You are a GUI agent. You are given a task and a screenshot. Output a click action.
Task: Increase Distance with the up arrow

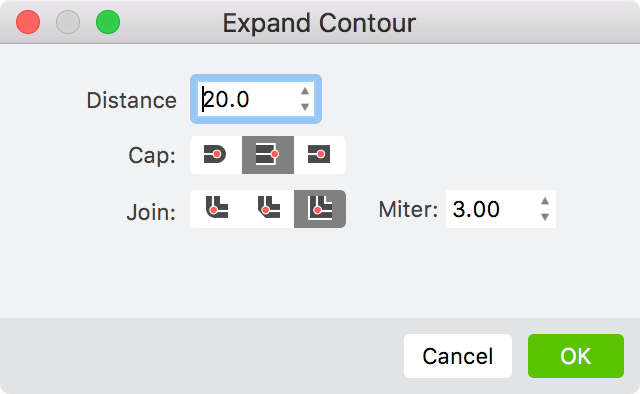pos(305,91)
